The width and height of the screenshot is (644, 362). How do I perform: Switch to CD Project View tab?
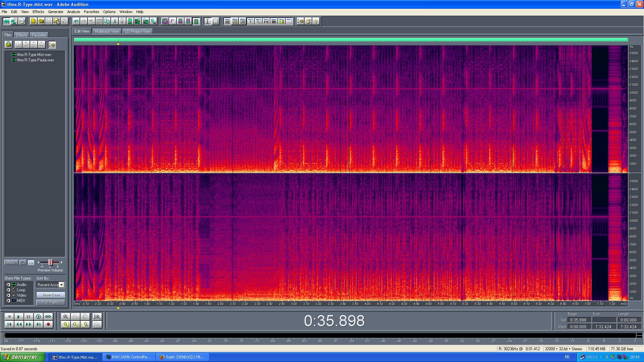[x=138, y=32]
